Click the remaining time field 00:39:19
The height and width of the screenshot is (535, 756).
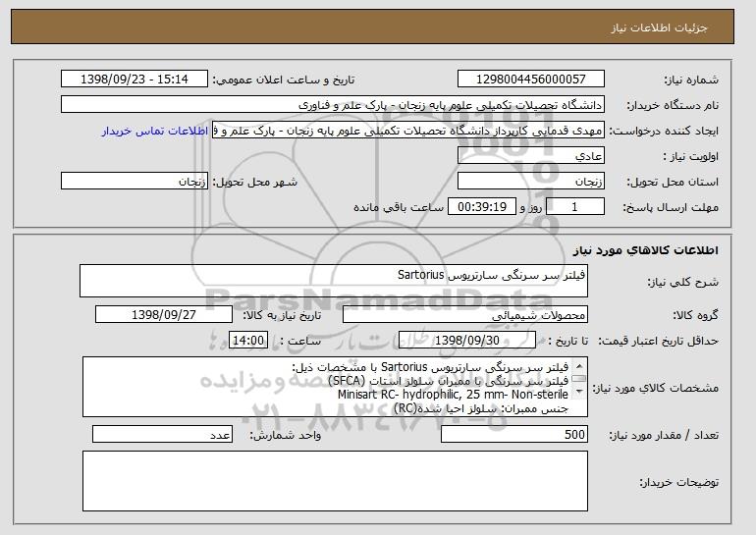click(x=482, y=207)
